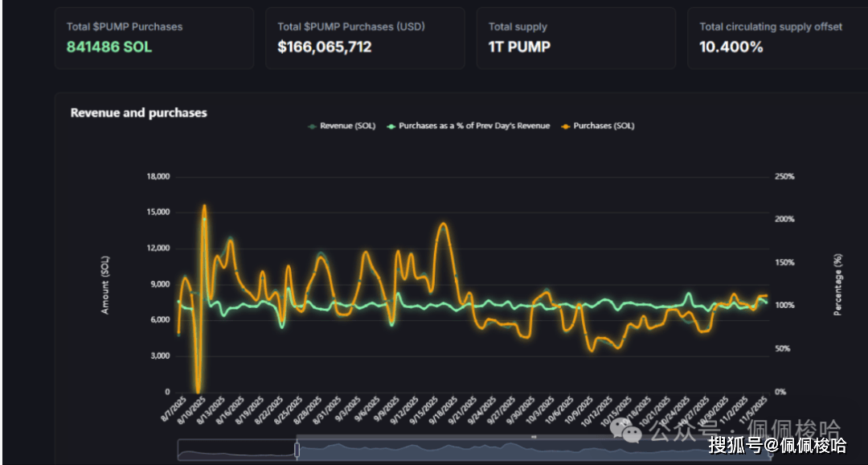The image size is (868, 465).
Task: Click the left handle of the range slider
Action: point(297,450)
